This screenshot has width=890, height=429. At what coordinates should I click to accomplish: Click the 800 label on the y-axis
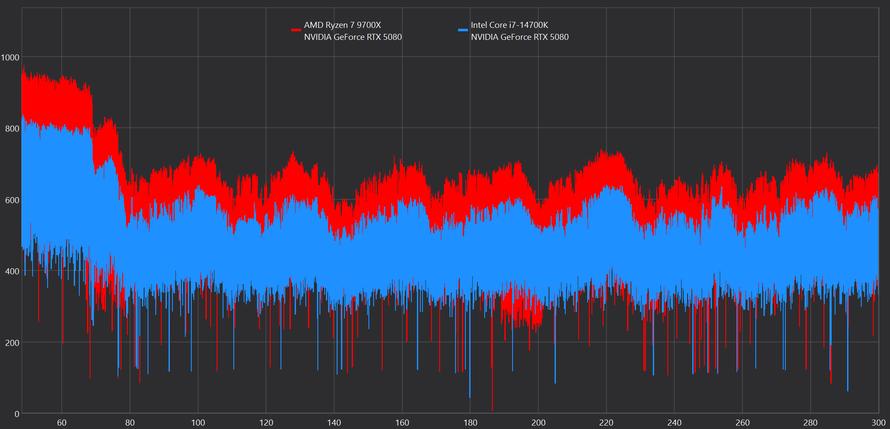(10, 129)
